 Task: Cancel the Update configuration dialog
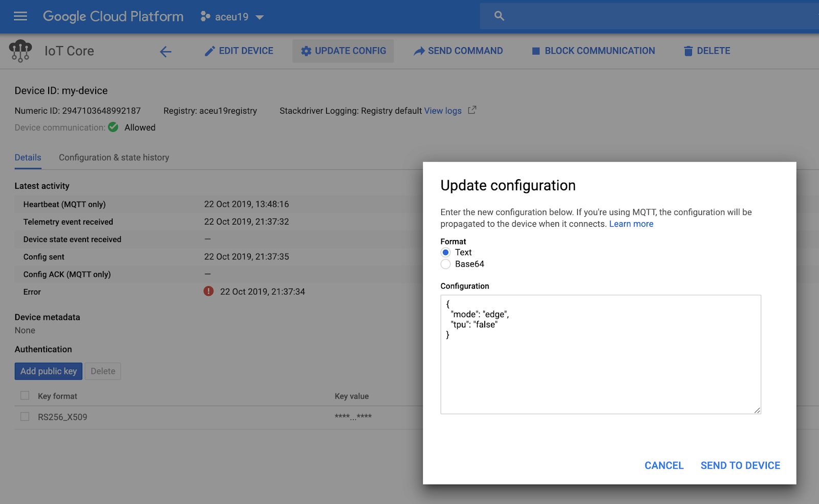664,466
